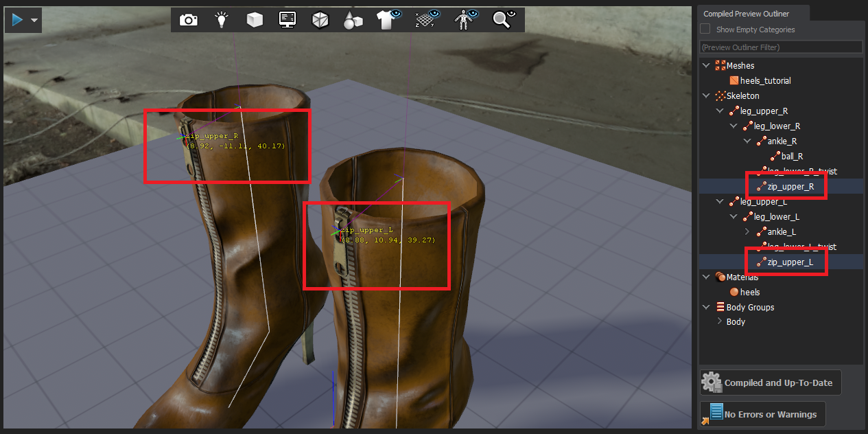Select the ankle_L bone
The image size is (868, 434).
click(x=780, y=232)
